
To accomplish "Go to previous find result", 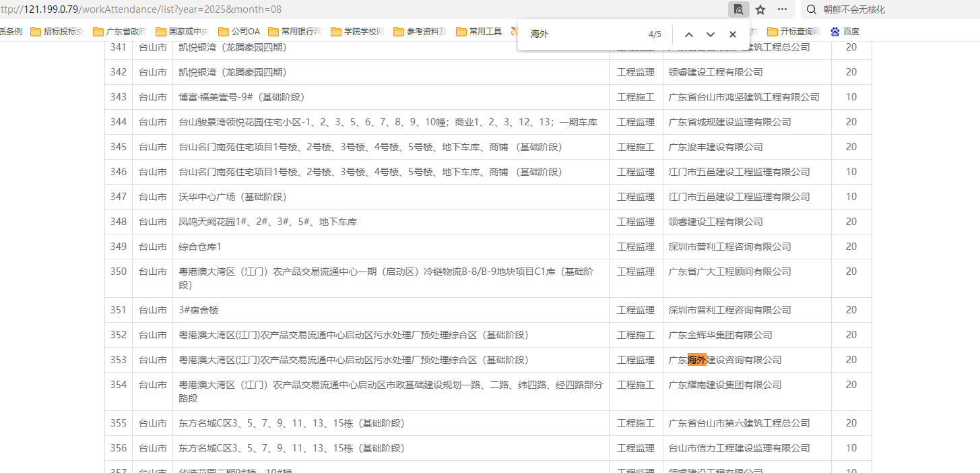I will coord(688,34).
